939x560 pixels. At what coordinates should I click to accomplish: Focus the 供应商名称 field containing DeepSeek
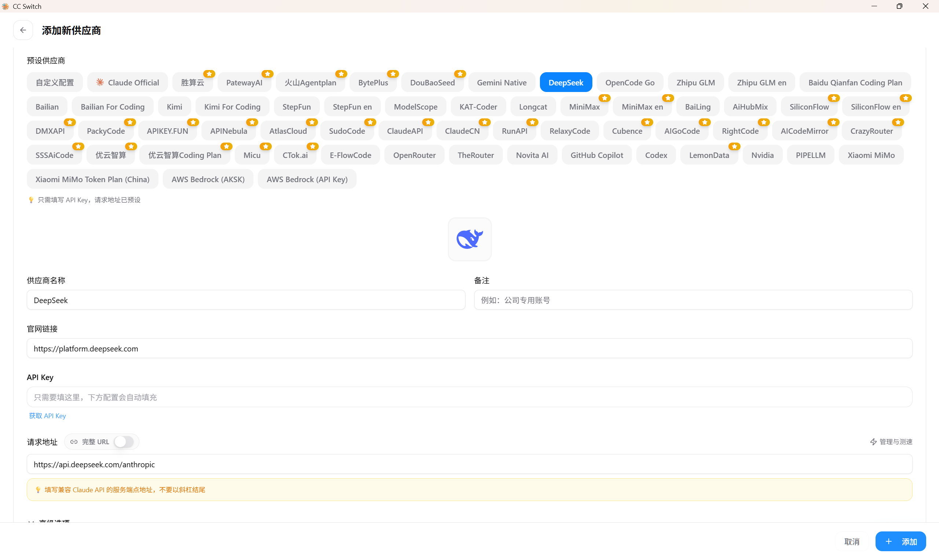(246, 300)
